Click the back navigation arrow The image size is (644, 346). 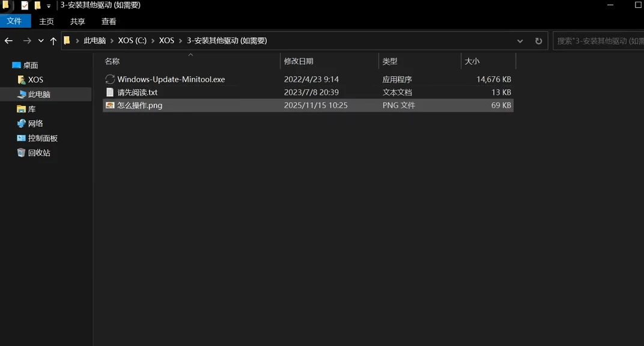pyautogui.click(x=8, y=41)
